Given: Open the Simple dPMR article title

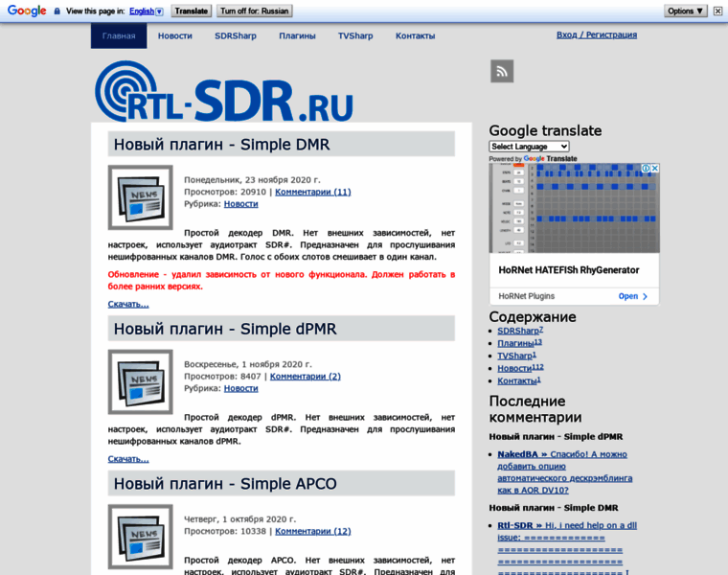Looking at the screenshot, I should (225, 329).
